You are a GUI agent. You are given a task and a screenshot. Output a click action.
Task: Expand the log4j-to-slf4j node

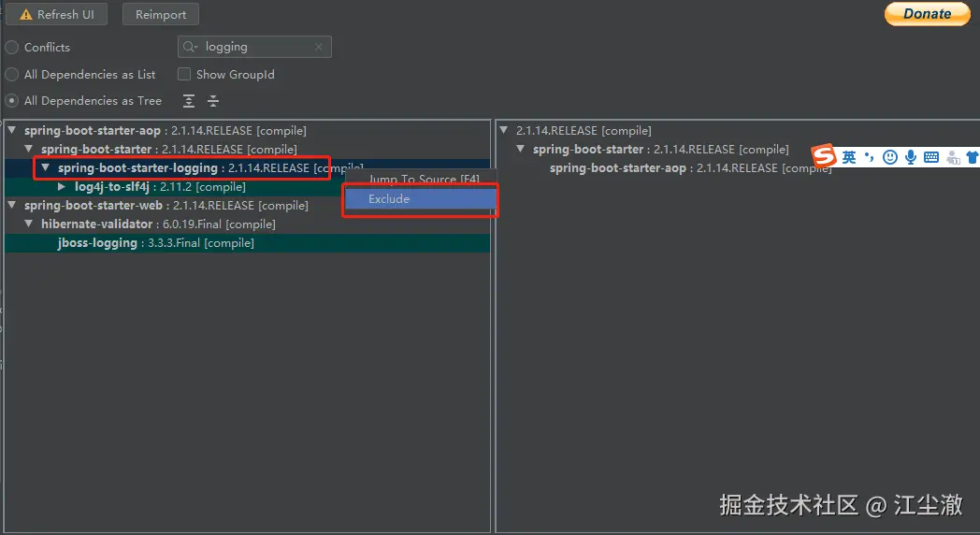pos(62,186)
